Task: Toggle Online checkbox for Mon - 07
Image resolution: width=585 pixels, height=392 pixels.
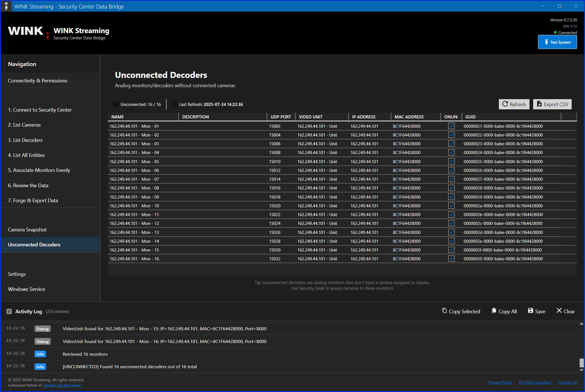Action: click(x=451, y=179)
